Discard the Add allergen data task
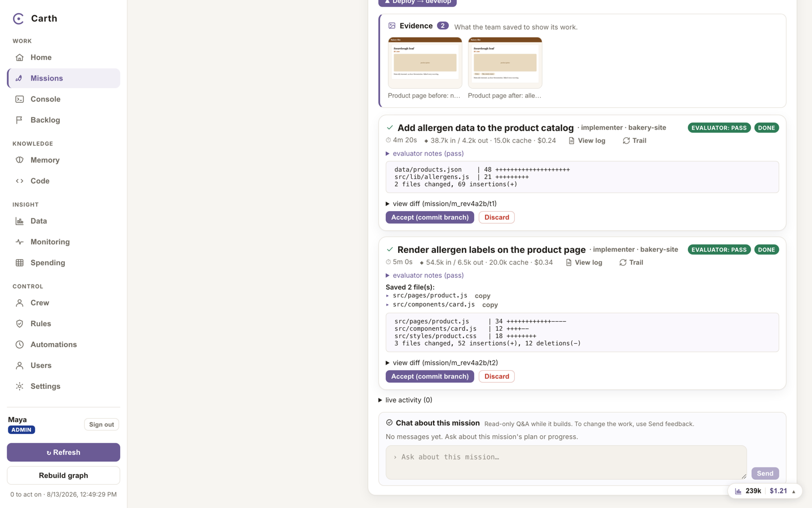The height and width of the screenshot is (508, 812). coord(497,217)
